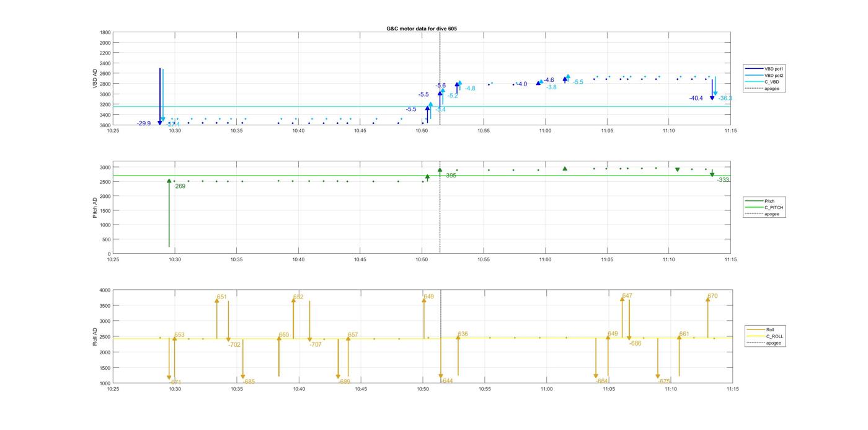The image size is (868, 430).
Task: Click the '3600' tick on the VBD axis
Action: [x=105, y=125]
